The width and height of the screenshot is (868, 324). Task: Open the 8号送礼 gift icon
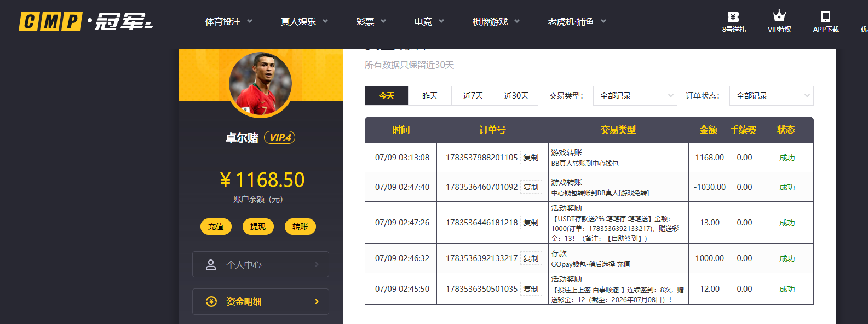click(x=733, y=17)
